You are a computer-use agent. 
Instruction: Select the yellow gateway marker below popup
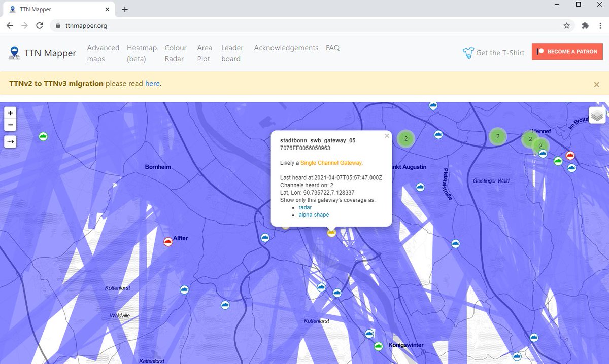[331, 233]
